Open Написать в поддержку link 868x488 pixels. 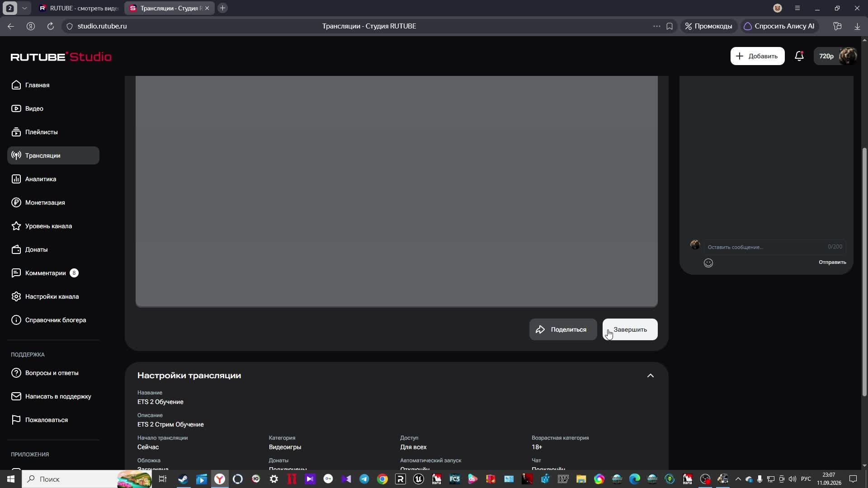(x=53, y=396)
